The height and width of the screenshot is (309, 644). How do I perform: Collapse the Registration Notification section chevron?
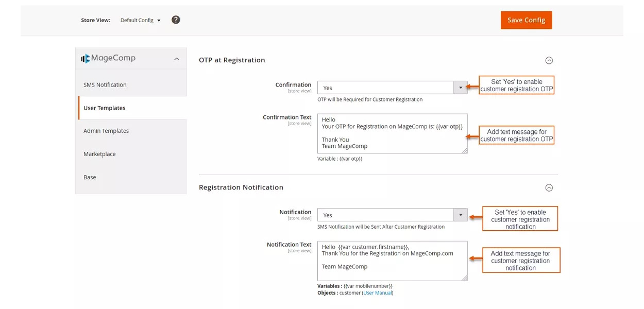click(x=549, y=187)
